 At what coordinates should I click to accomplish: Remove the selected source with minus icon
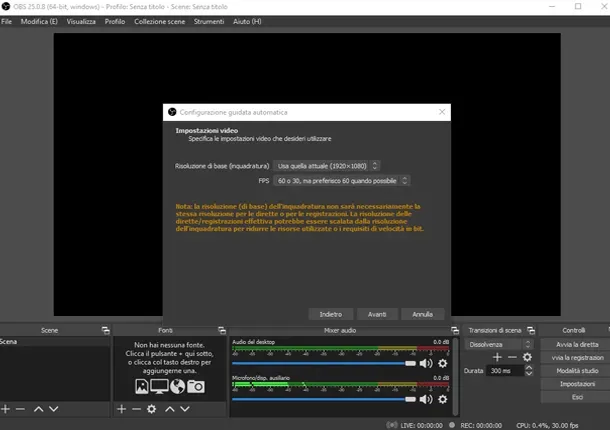click(x=136, y=409)
